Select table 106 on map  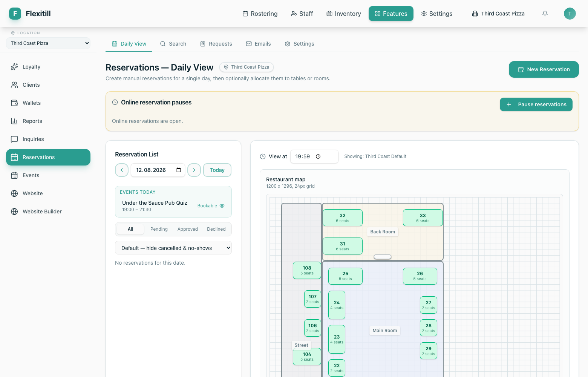click(x=312, y=328)
